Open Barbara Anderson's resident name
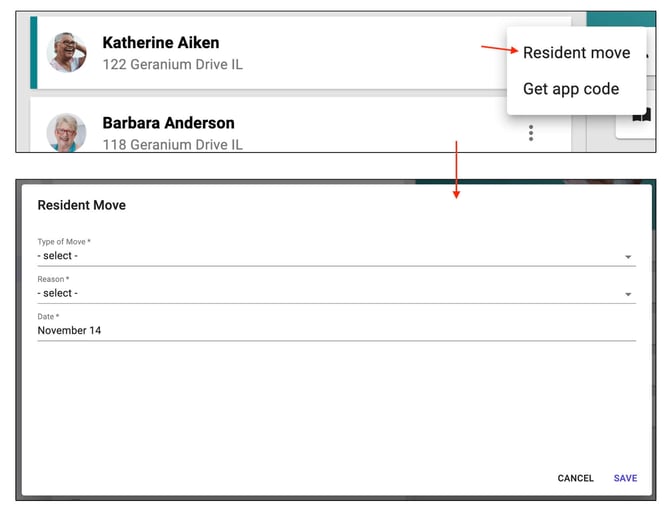The width and height of the screenshot is (670, 510). point(168,123)
